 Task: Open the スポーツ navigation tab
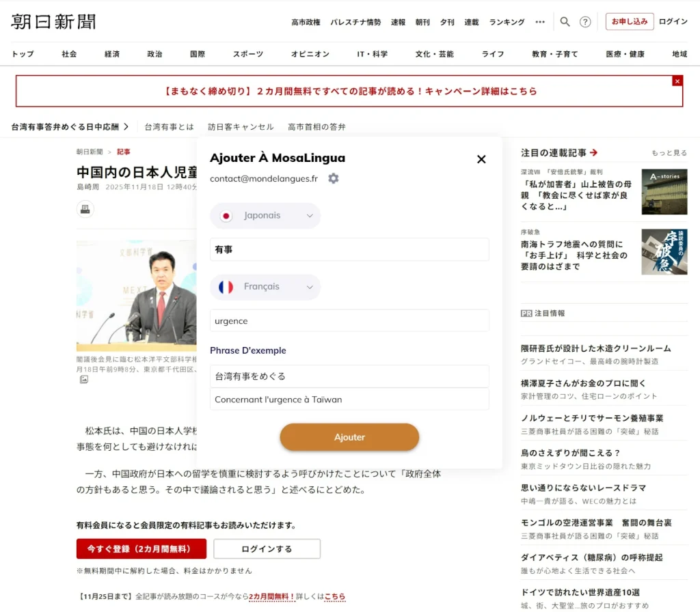pos(247,54)
